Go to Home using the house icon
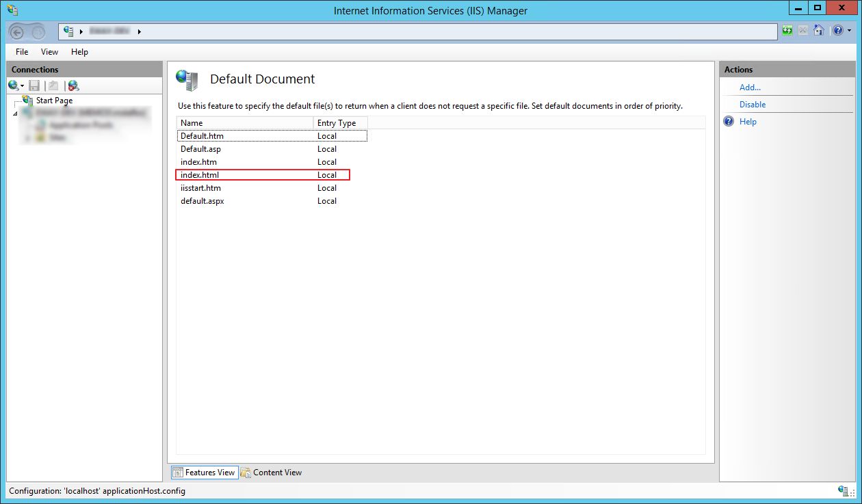862x504 pixels. [818, 31]
